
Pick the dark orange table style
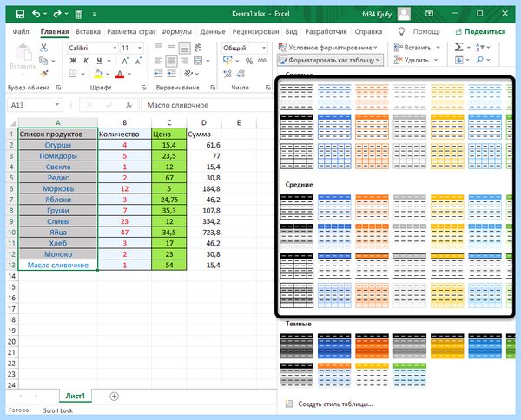(372, 346)
